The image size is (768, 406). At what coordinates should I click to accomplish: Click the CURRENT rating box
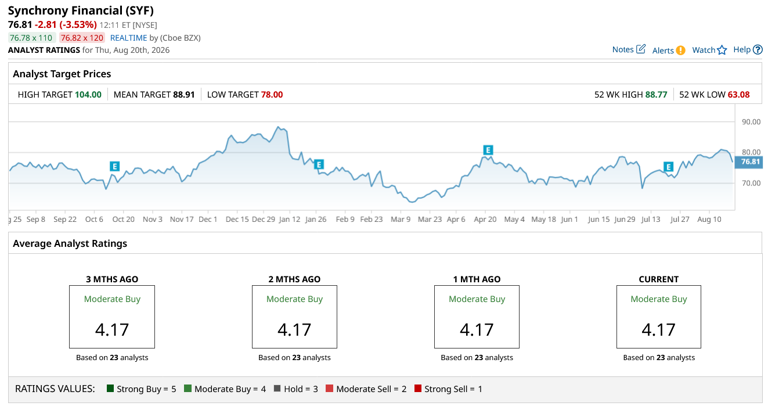click(x=658, y=317)
